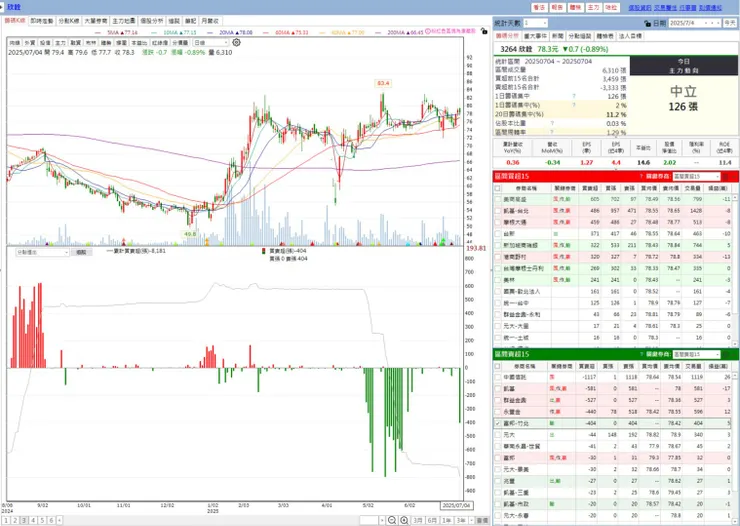Image resolution: width=740 pixels, height=526 pixels.
Task: Click the 5MA legend color line
Action: [x=99, y=33]
